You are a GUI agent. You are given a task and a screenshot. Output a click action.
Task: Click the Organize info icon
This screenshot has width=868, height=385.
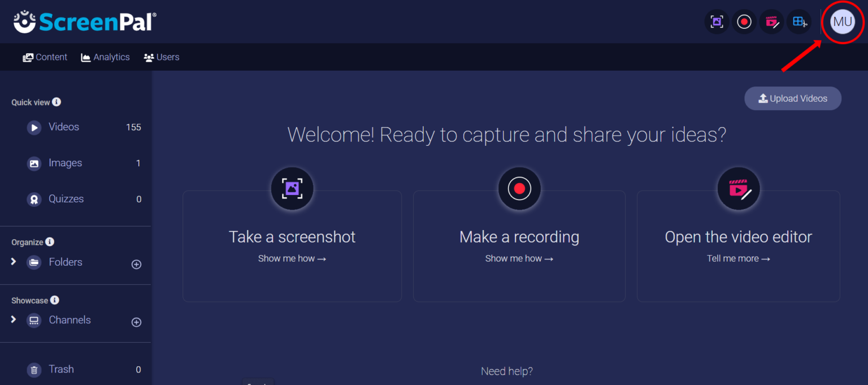50,242
